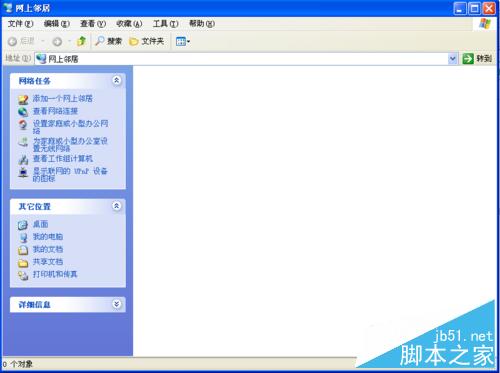Click 显示联网的 UPnP 设备的图标 link
The image size is (500, 373).
[x=70, y=175]
